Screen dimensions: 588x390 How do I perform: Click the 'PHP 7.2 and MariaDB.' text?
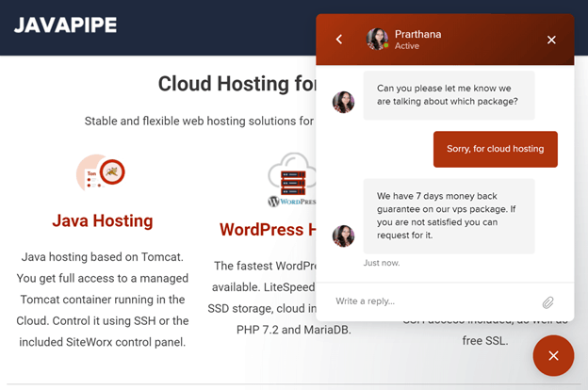point(294,330)
